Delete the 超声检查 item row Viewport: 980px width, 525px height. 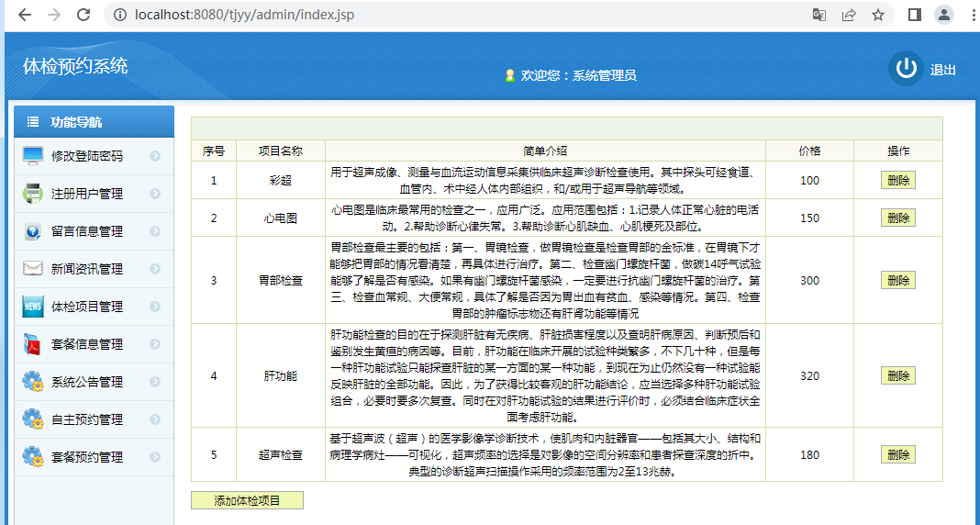point(898,454)
